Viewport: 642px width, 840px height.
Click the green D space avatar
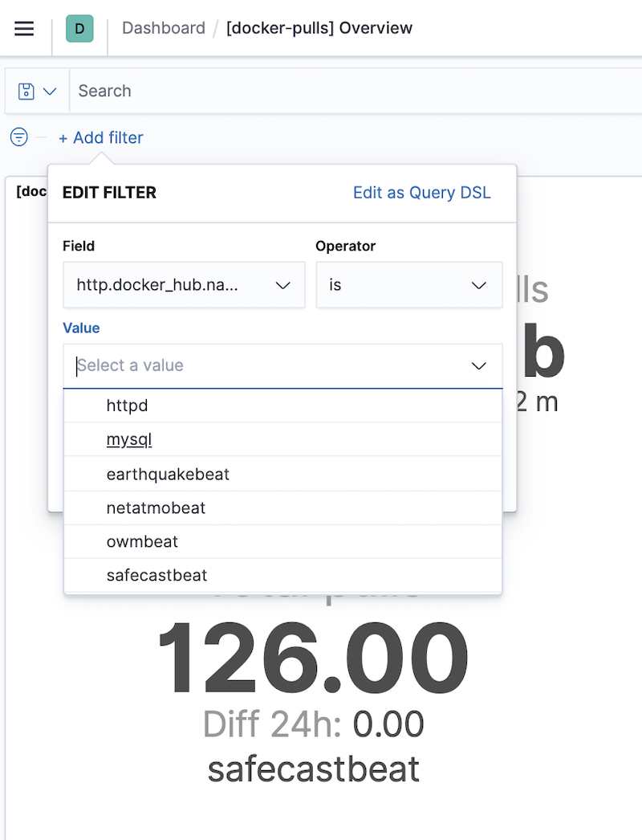pos(79,28)
